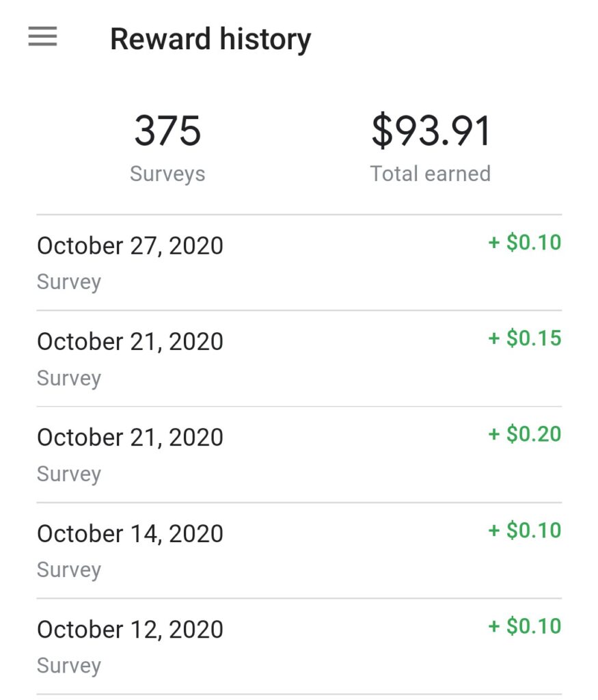The image size is (598, 700).
Task: Open the October 12, 2020 entry
Action: click(130, 629)
